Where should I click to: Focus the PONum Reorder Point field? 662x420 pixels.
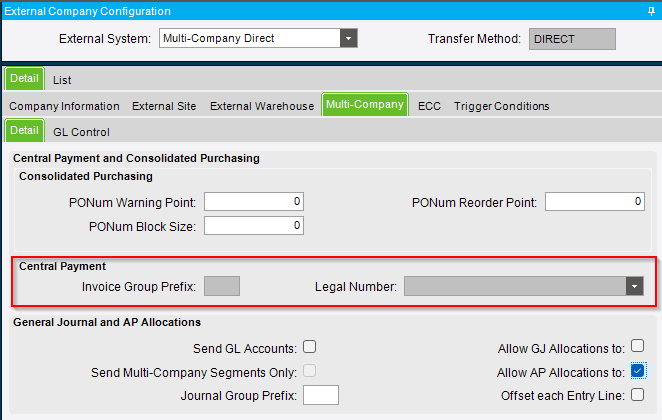tap(594, 202)
